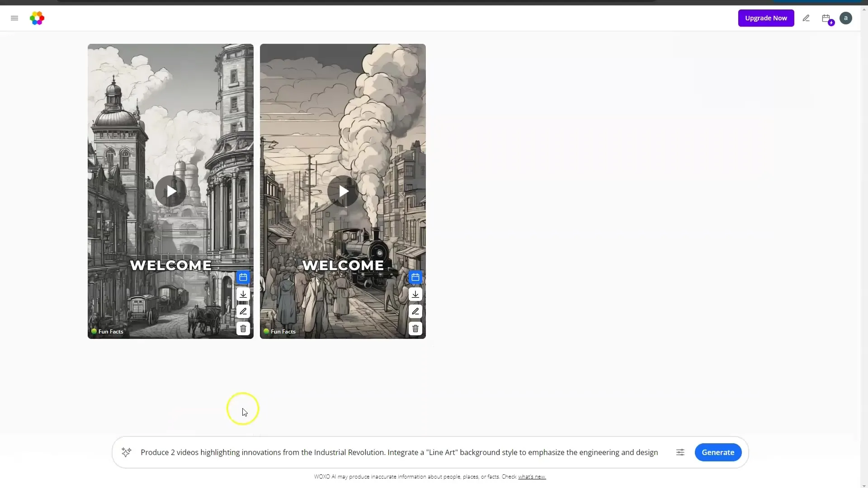Select the prompt input field
The width and height of the screenshot is (868, 488).
(x=400, y=452)
